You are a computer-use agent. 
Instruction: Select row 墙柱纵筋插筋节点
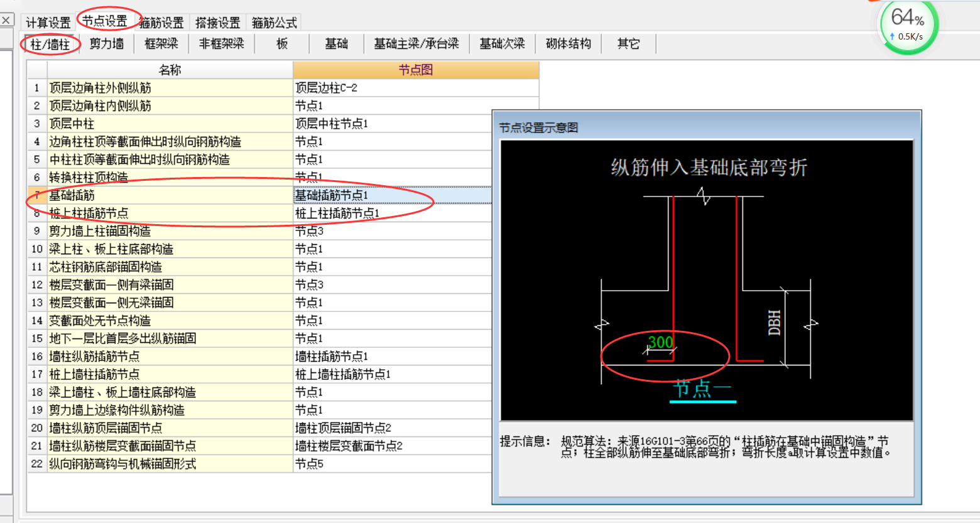170,357
